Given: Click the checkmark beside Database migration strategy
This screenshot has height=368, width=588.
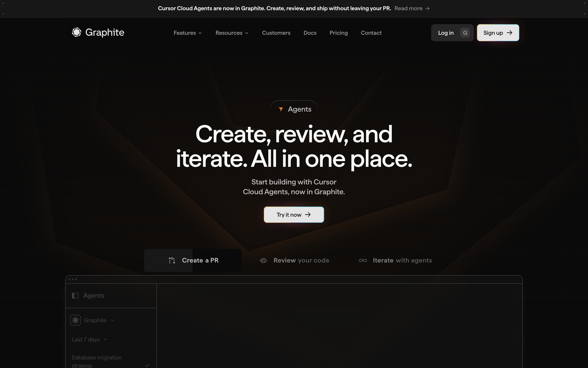Looking at the screenshot, I should click(x=147, y=365).
